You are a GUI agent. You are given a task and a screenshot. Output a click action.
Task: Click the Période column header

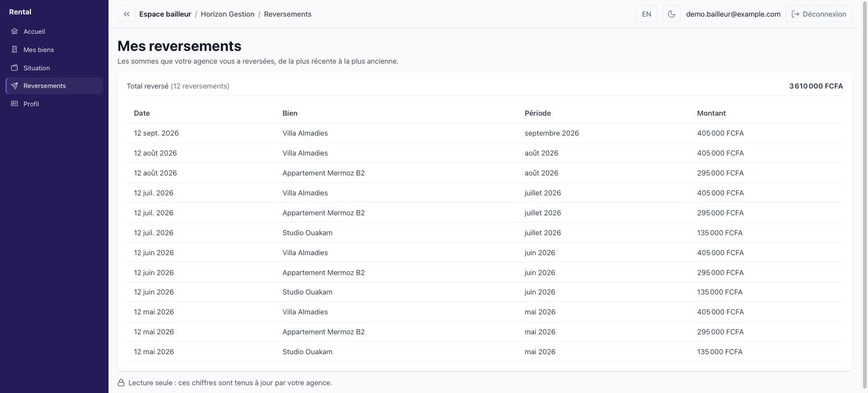coord(538,113)
